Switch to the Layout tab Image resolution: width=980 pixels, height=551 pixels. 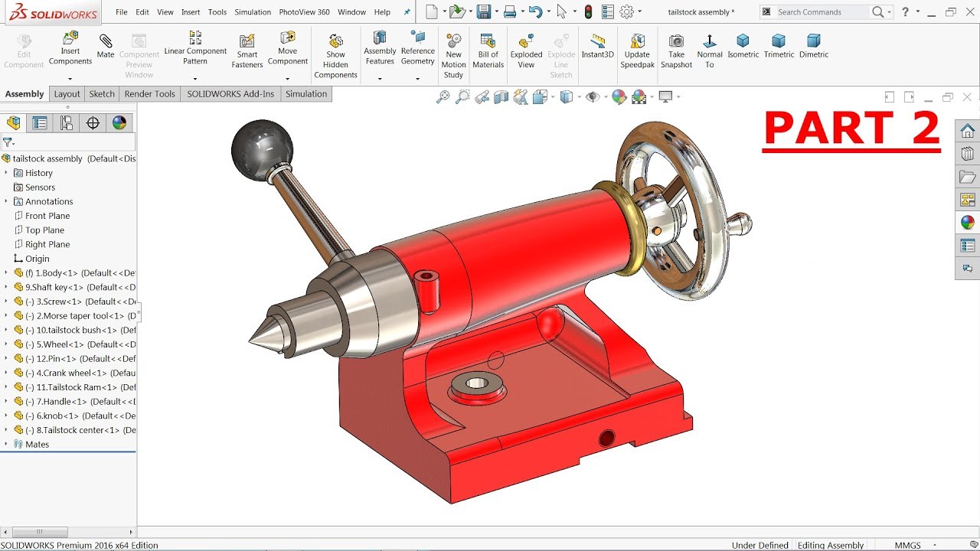(67, 94)
